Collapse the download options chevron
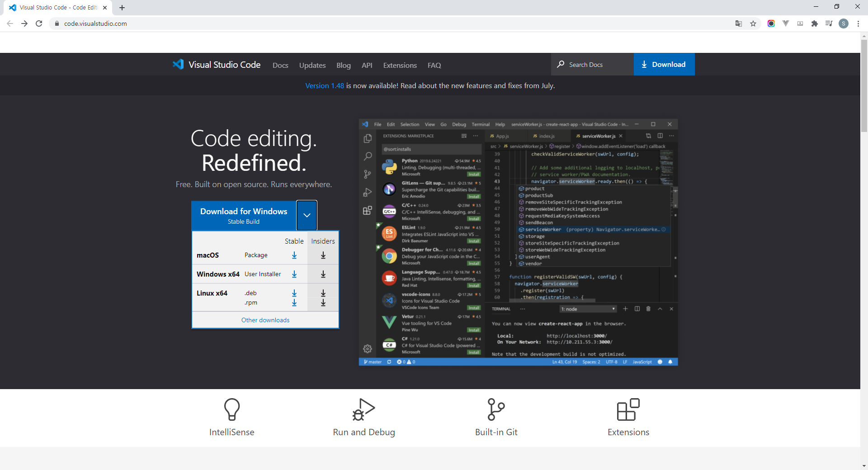 pos(307,216)
